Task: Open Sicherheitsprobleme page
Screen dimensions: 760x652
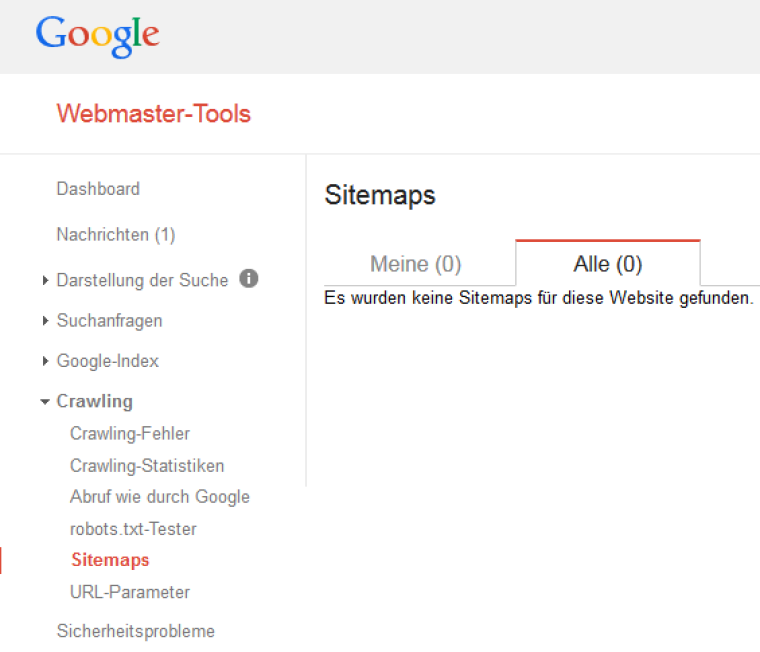Action: click(136, 631)
